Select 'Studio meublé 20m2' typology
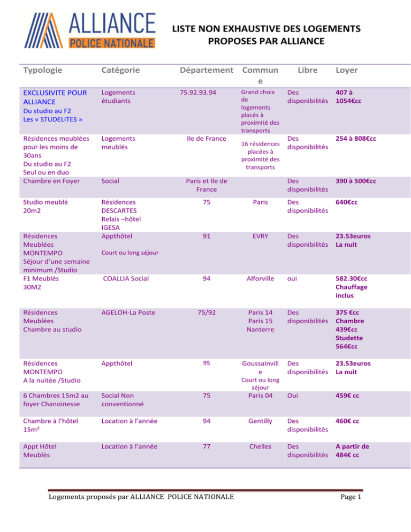411x532 pixels. 45,206
